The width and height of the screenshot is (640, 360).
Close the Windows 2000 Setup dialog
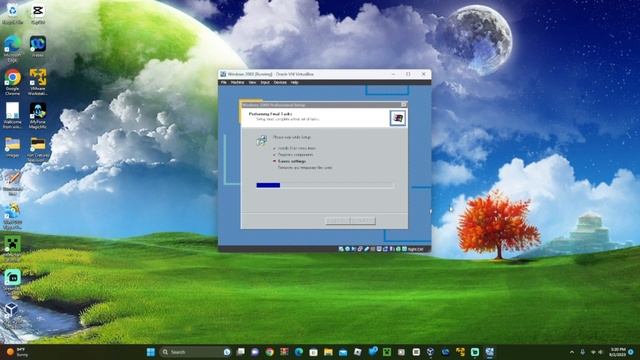[x=403, y=105]
